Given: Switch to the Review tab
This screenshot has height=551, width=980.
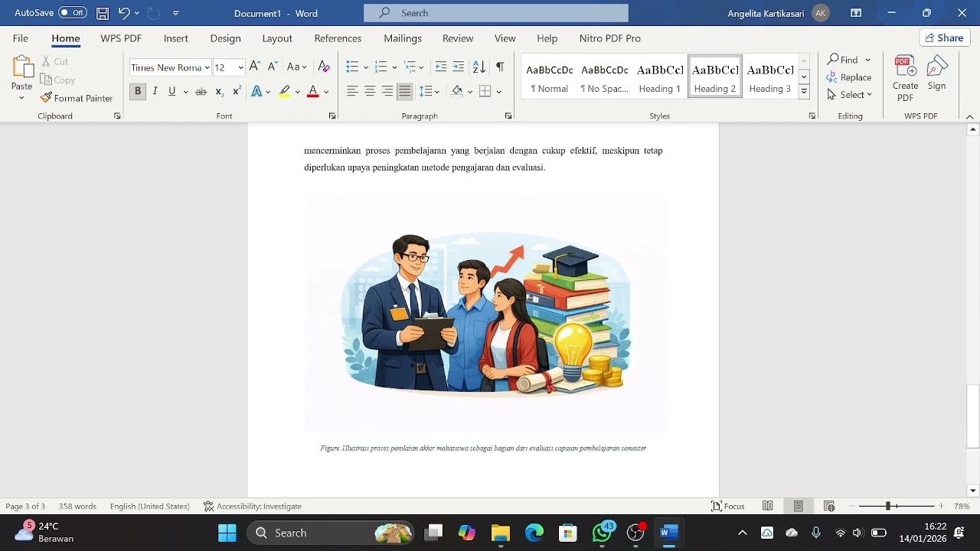Looking at the screenshot, I should (458, 38).
